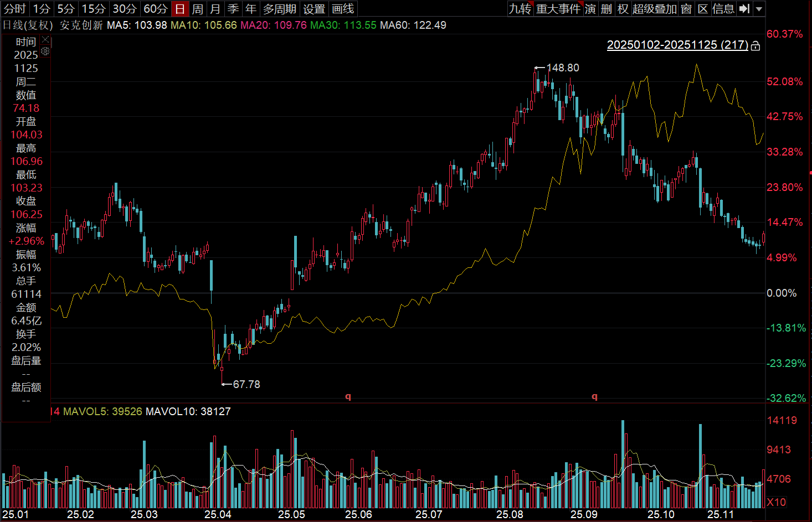
Task: Click the 148.80 high price marker
Action: (x=562, y=68)
